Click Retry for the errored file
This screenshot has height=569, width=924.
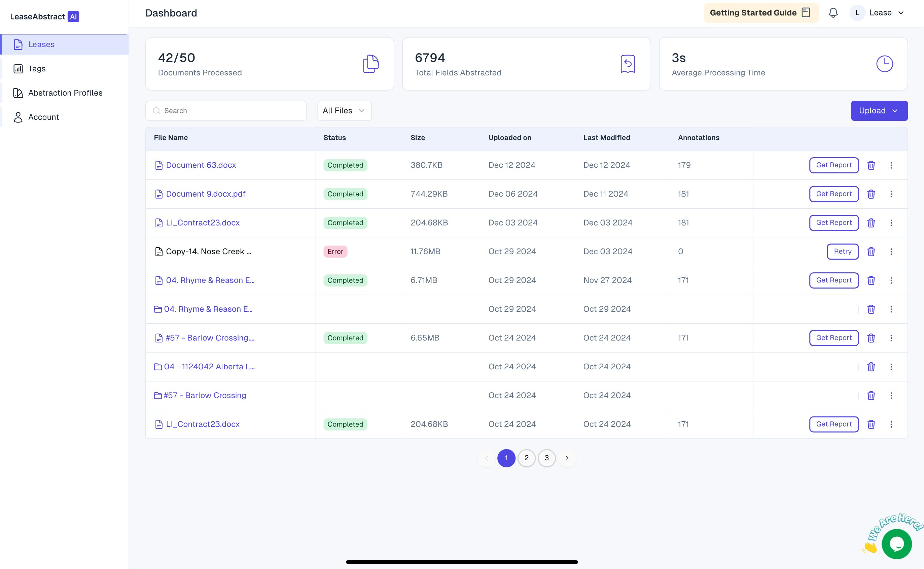pos(842,252)
